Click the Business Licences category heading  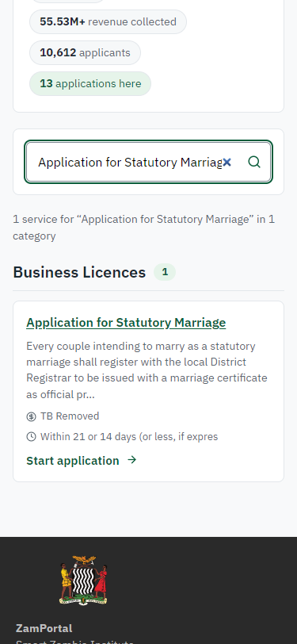click(x=79, y=272)
